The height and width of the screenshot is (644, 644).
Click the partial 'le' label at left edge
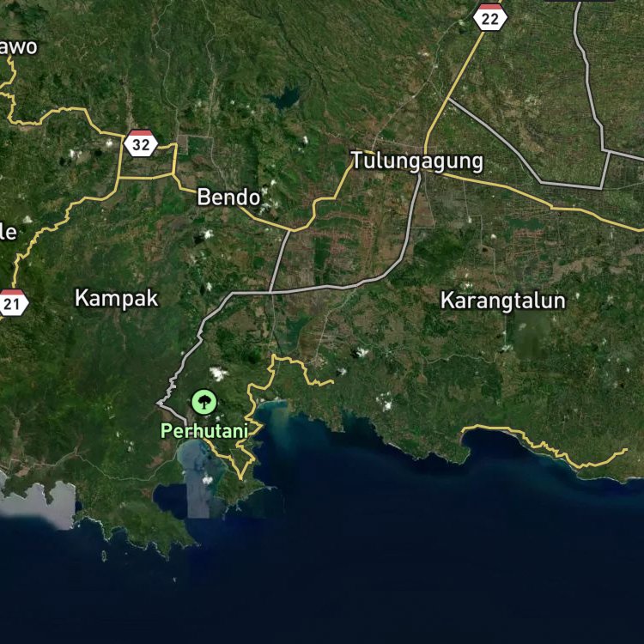9,233
